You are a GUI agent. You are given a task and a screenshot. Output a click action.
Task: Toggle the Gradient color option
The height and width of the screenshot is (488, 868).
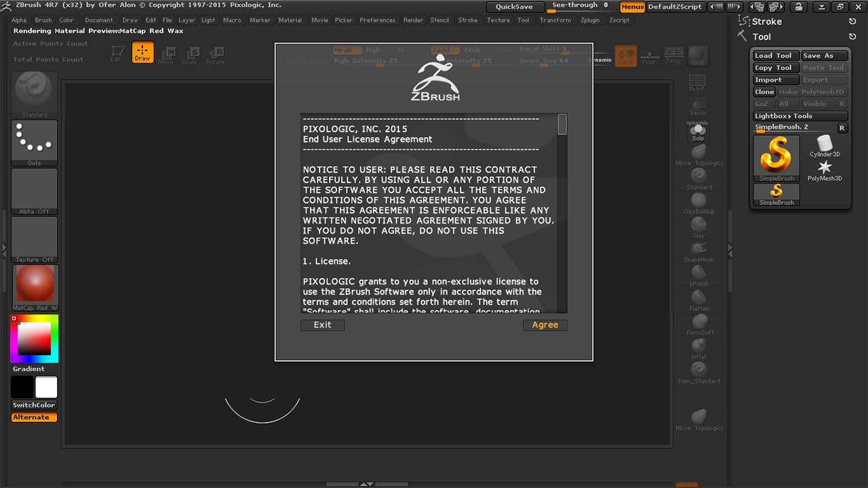(28, 369)
